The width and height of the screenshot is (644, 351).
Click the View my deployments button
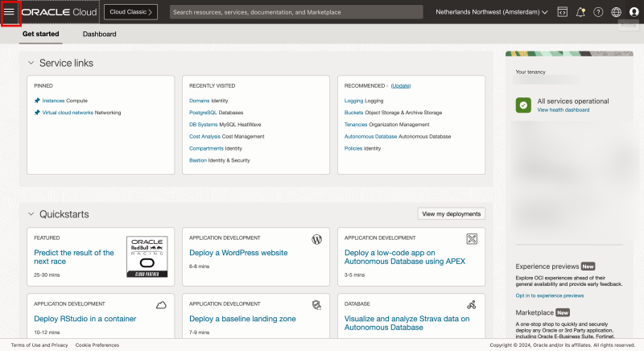452,214
